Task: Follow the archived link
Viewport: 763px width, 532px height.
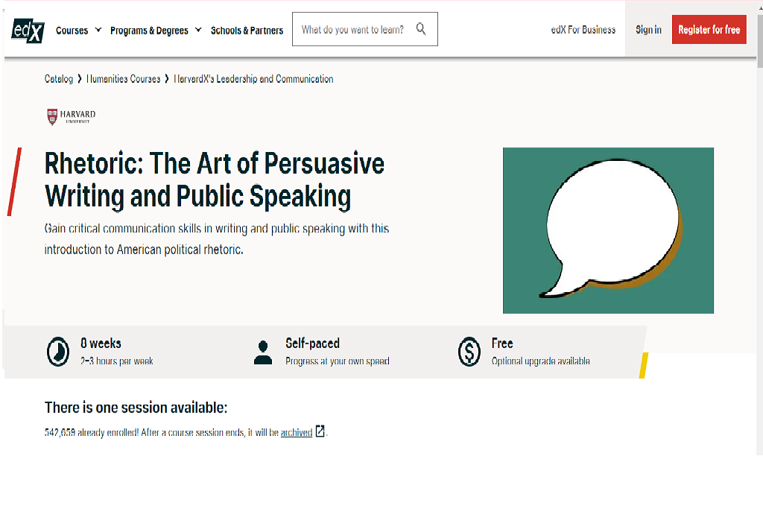Action: pos(297,432)
